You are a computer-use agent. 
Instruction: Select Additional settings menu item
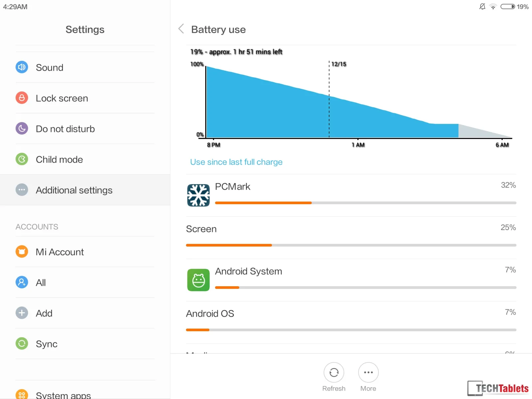(85, 190)
